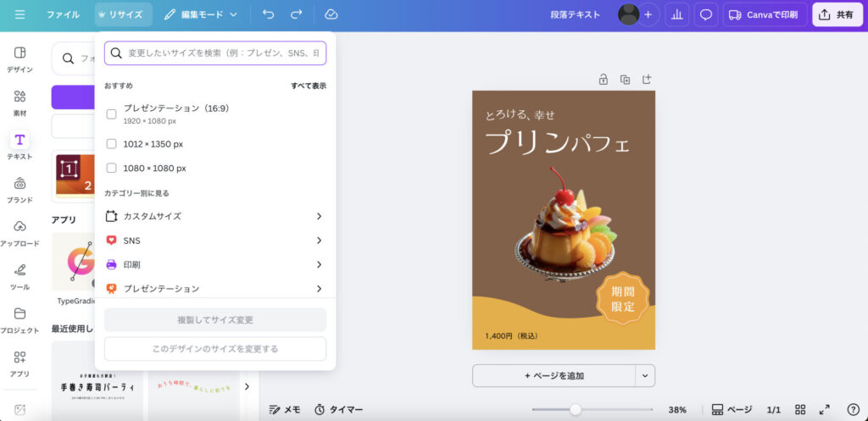Select the 期間限定 badge on the canvas

pyautogui.click(x=623, y=297)
